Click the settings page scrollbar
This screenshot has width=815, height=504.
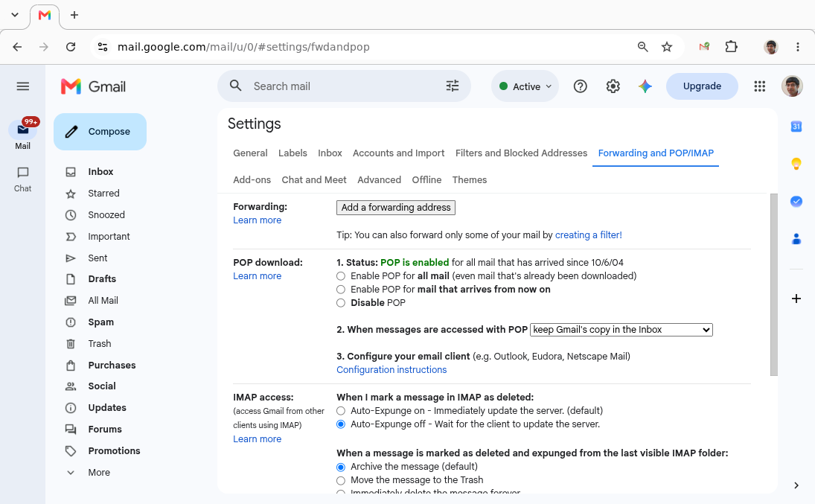(773, 284)
